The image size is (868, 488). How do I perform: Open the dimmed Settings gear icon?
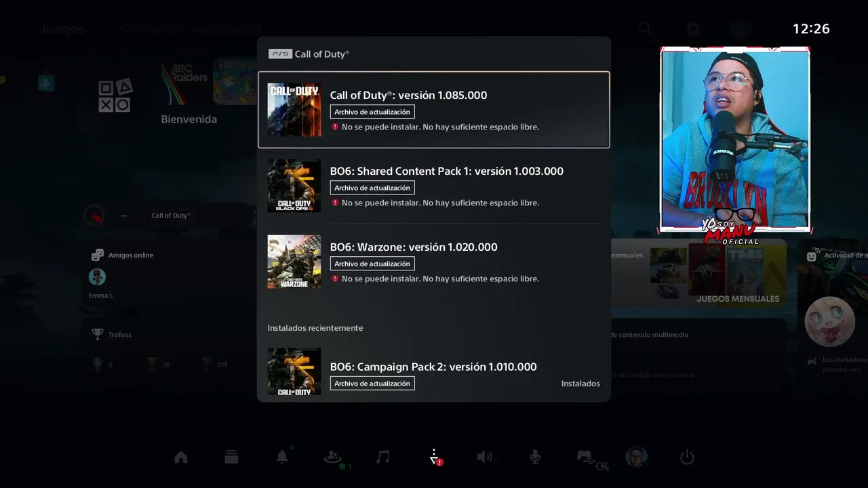click(x=692, y=28)
